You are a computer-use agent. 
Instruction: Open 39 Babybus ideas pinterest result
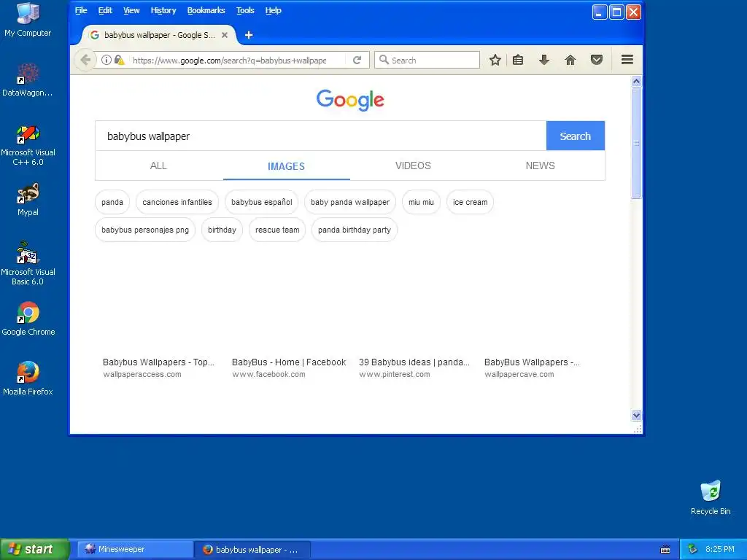point(414,362)
